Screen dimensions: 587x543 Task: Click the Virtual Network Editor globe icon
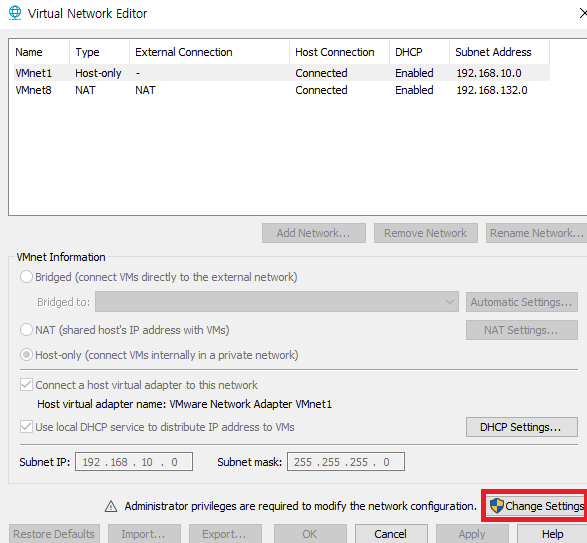(15, 13)
